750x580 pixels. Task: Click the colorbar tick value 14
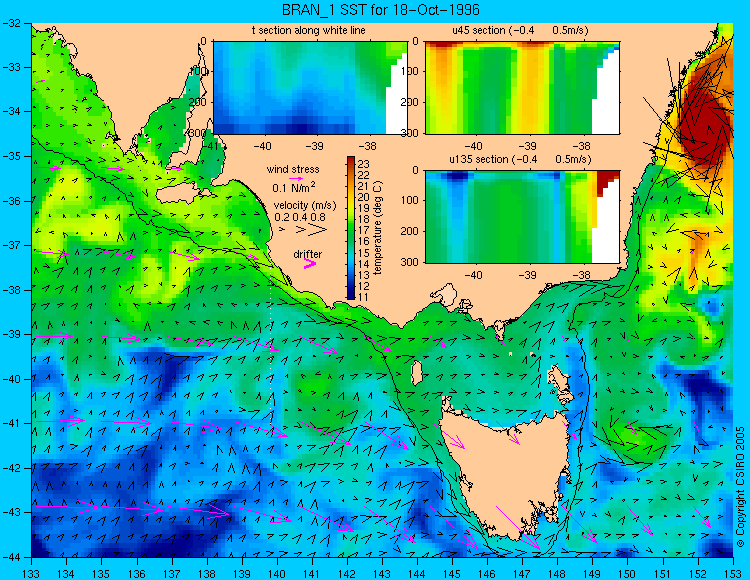(364, 264)
